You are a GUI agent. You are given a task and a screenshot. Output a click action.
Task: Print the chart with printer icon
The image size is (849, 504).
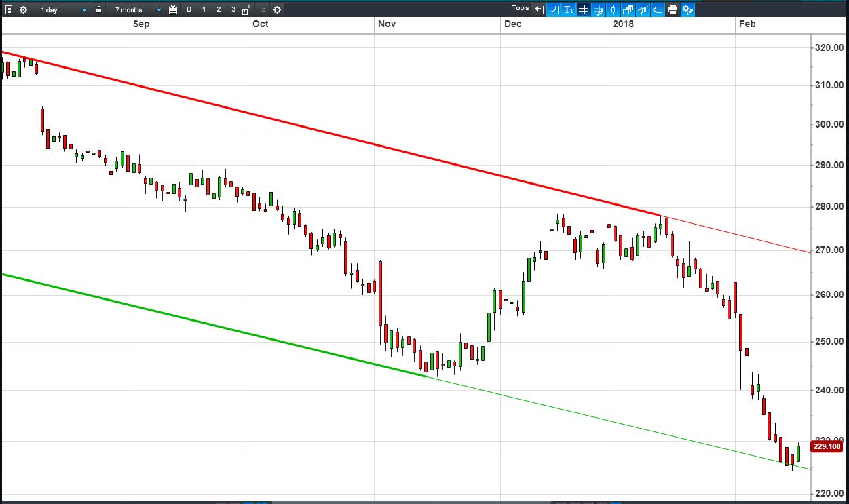[673, 9]
